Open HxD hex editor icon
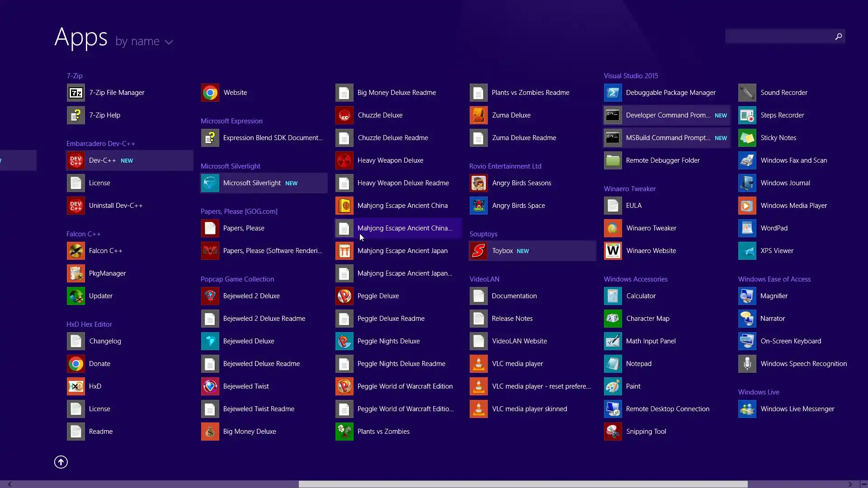This screenshot has height=488, width=868. pyautogui.click(x=76, y=386)
